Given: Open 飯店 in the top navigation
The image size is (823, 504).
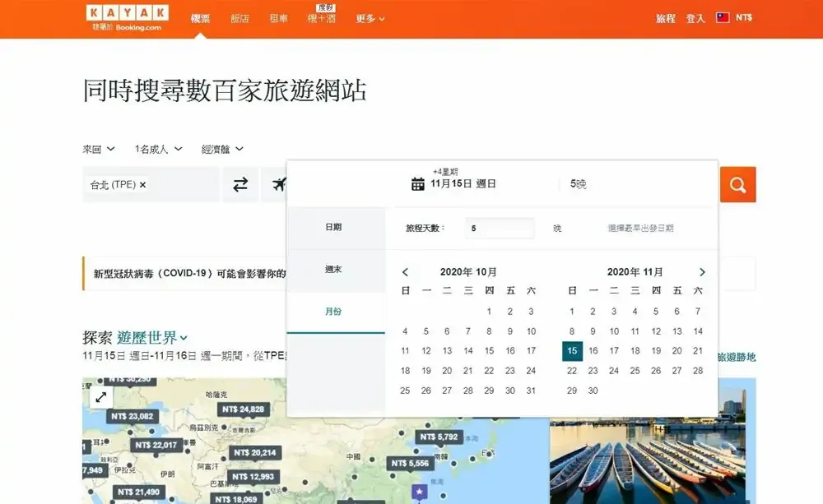Looking at the screenshot, I should tap(239, 18).
